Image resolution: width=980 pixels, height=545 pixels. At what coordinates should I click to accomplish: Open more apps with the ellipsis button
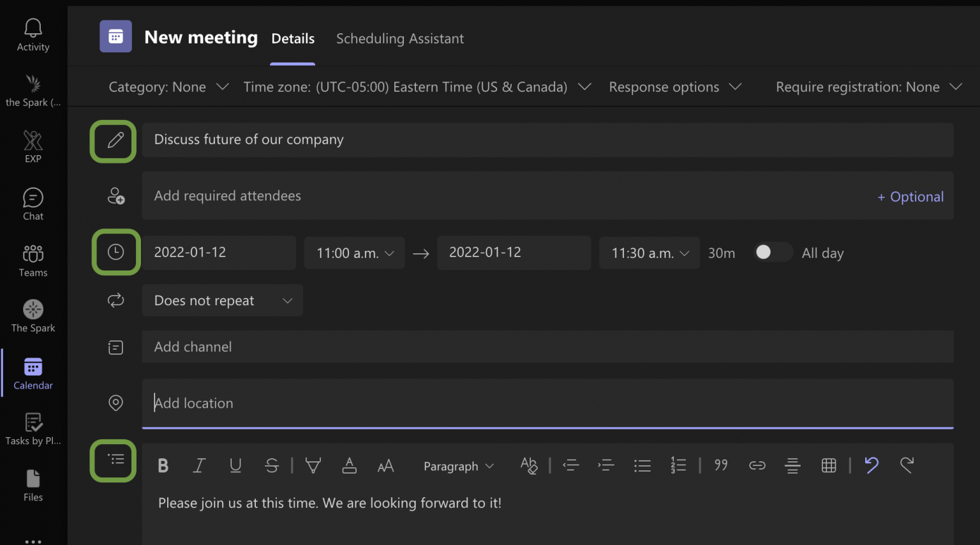coord(33,539)
